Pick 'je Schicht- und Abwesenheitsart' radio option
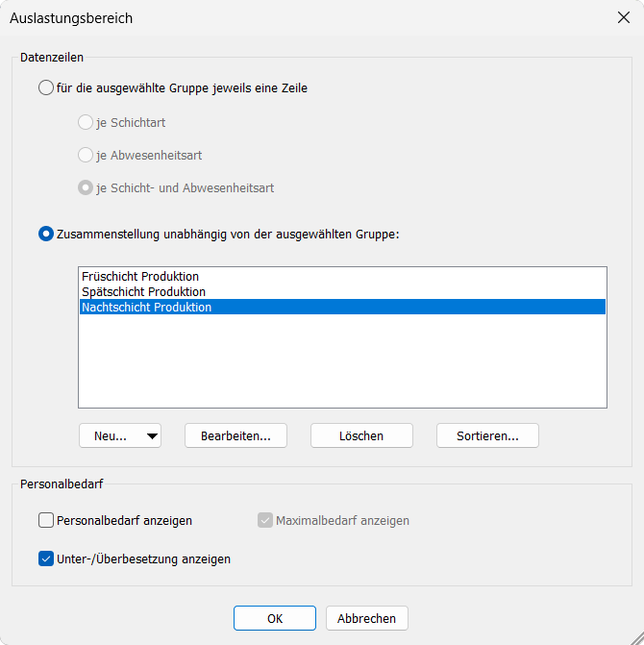The height and width of the screenshot is (645, 644). tap(86, 188)
